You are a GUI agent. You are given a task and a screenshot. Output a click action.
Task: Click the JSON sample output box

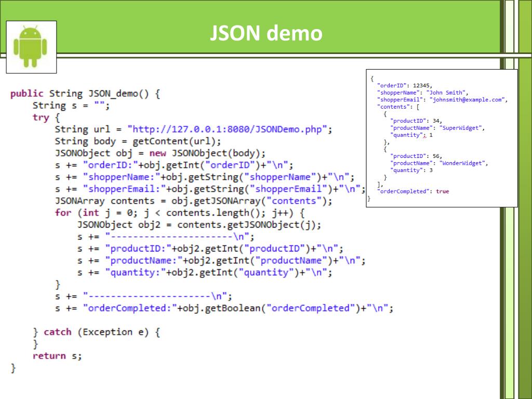pos(442,138)
